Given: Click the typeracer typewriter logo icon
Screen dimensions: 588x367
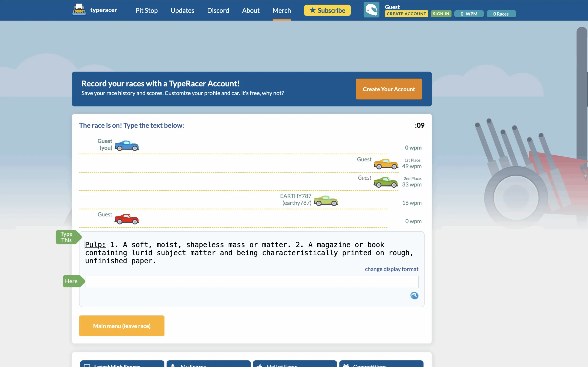Looking at the screenshot, I should 79,10.
